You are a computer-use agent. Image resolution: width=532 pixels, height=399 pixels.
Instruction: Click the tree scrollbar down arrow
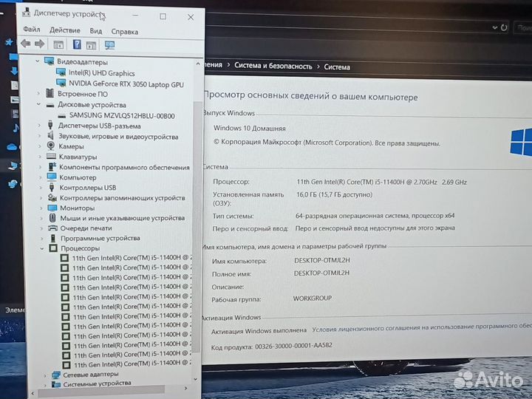195,379
